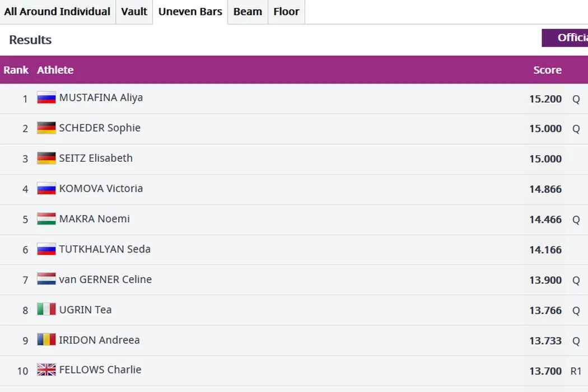Click athlete name TUTKHALYAN Seda
Screen dimensions: 588x392
click(105, 249)
